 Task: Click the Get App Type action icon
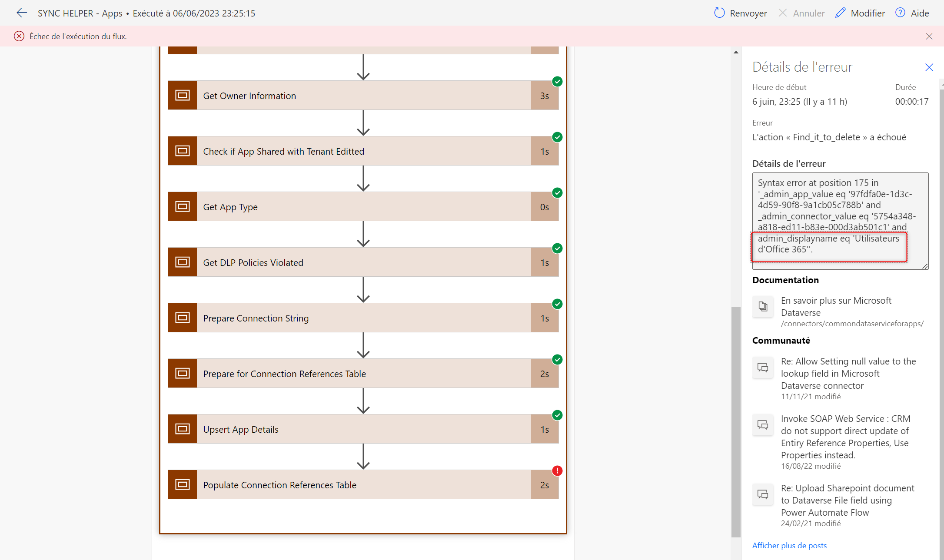point(182,206)
